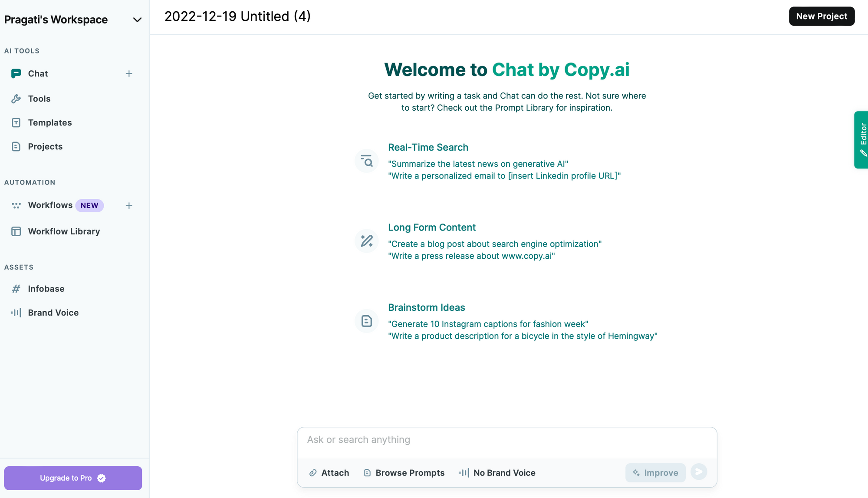Click the Real-Time Search icon
868x498 pixels.
coord(366,161)
